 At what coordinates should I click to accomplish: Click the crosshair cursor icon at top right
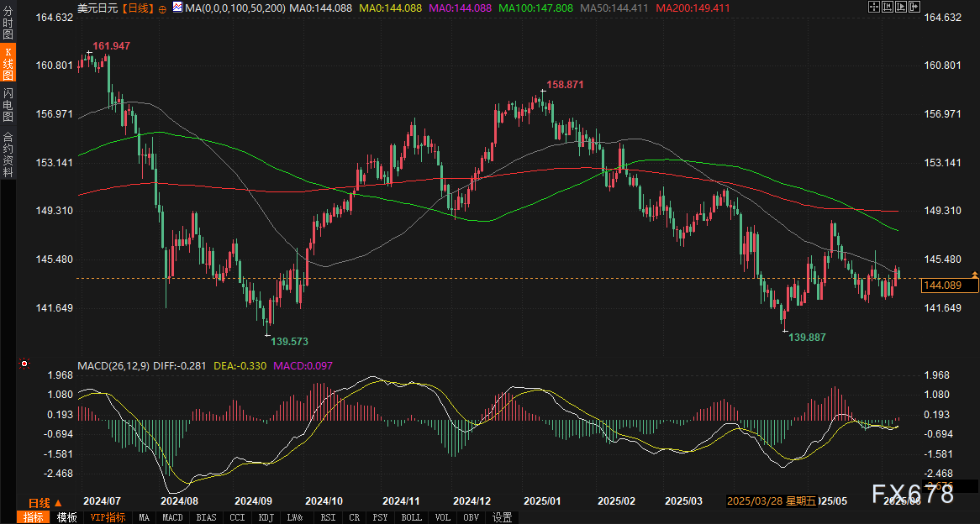(874, 7)
